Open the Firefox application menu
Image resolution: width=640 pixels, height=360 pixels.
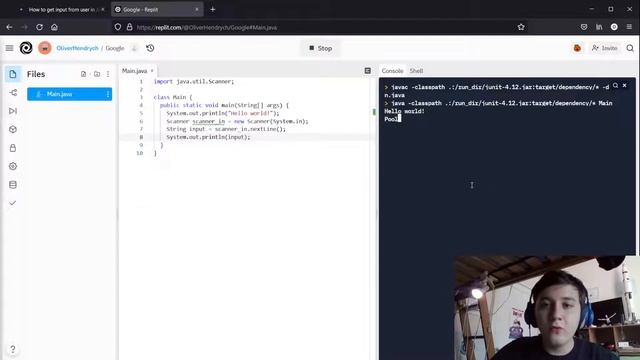click(x=629, y=27)
